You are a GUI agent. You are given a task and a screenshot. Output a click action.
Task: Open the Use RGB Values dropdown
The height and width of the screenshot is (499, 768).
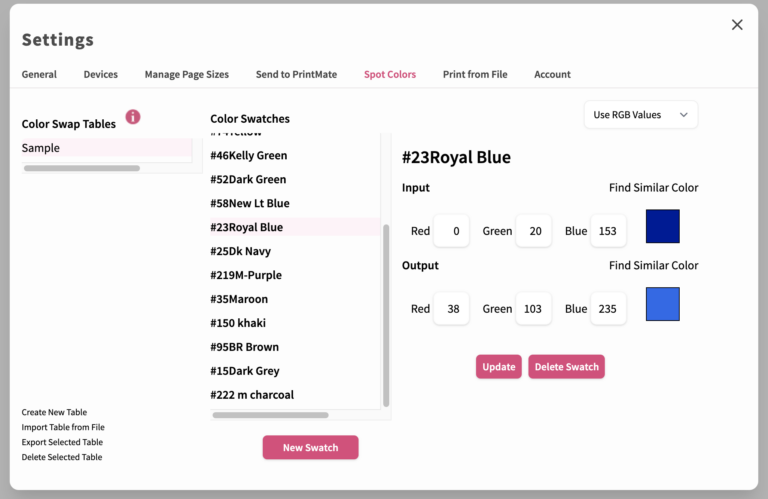641,115
